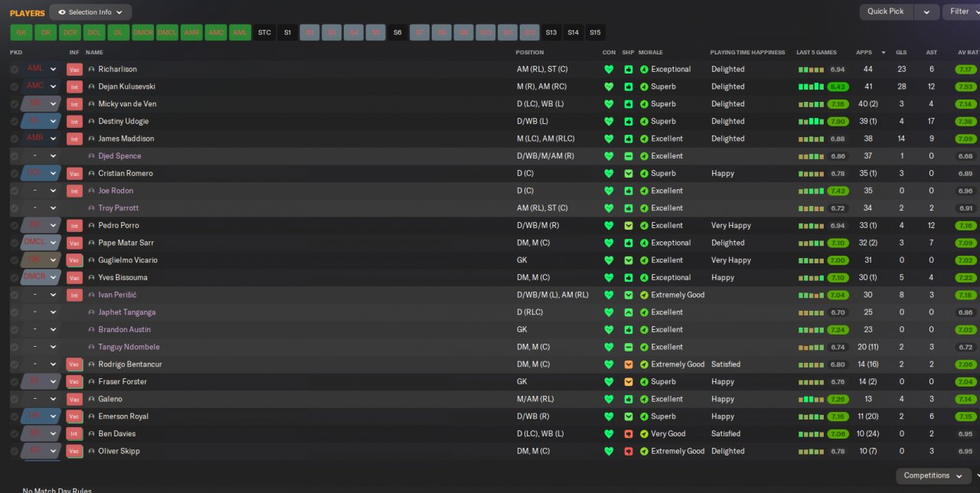This screenshot has height=493, width=980.
Task: Click the Quick Pick button
Action: click(x=887, y=12)
